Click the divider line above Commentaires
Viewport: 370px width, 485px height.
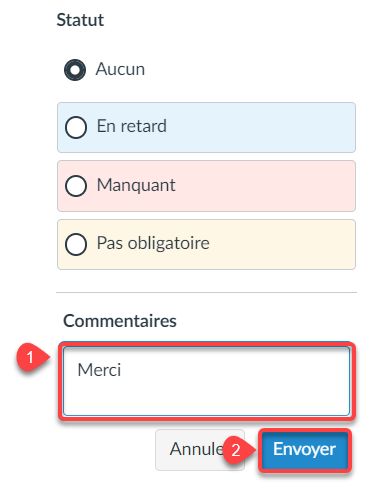click(206, 293)
